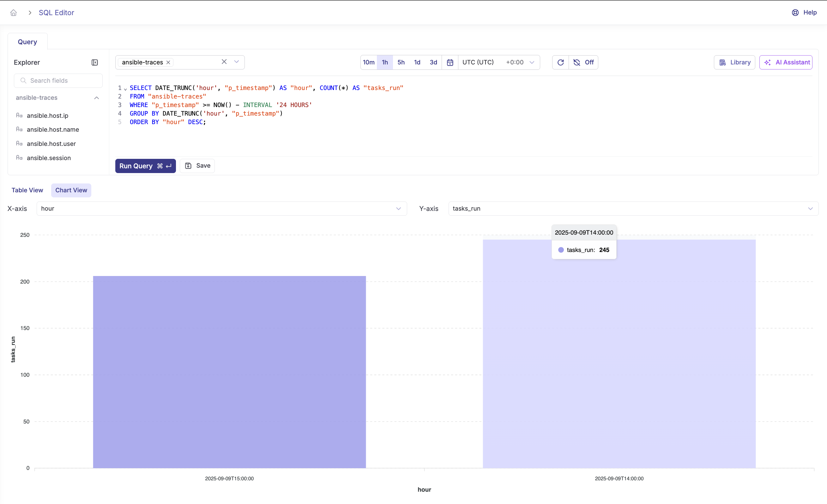Click the home icon in the breadcrumb
This screenshot has height=504, width=827.
13,12
